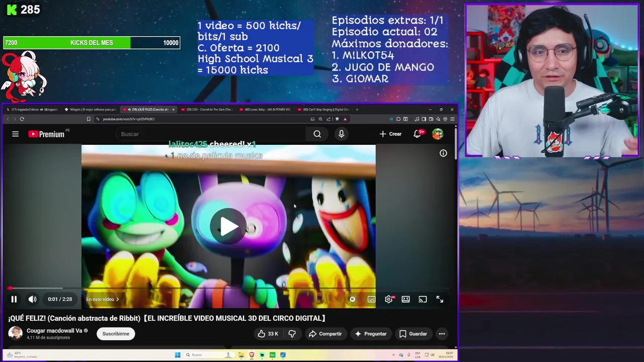Toggle autoplay switch in player controls
The width and height of the screenshot is (644, 362).
[x=352, y=299]
